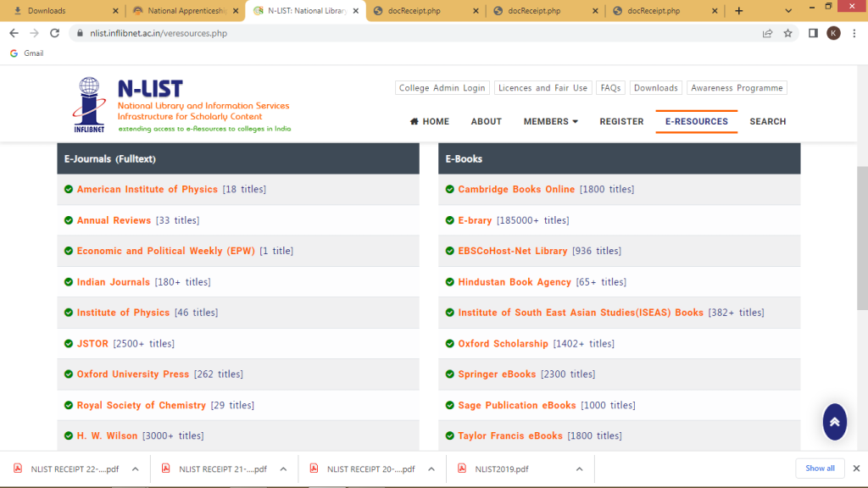This screenshot has width=868, height=488.
Task: Show all downloads
Action: point(820,468)
